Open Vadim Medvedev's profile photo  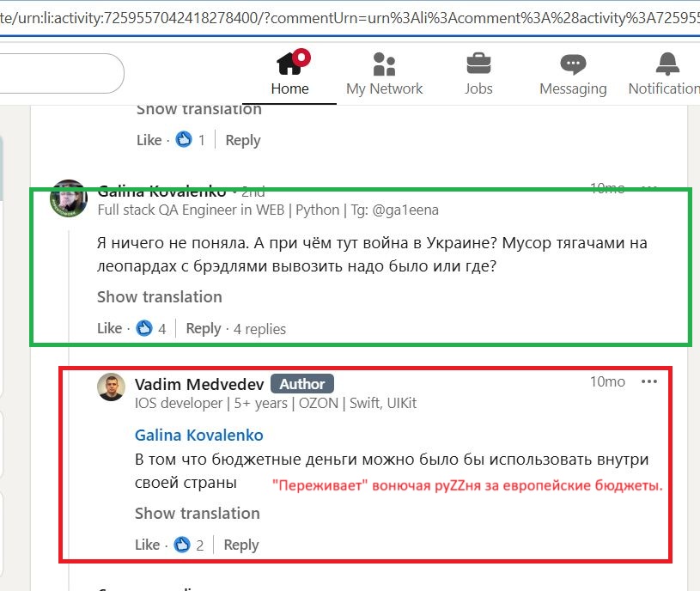tap(111, 387)
